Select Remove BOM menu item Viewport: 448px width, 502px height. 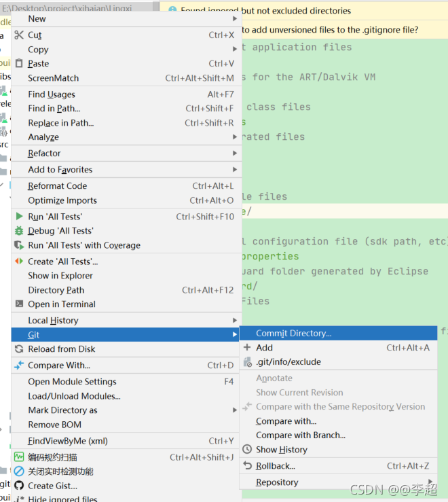pyautogui.click(x=126, y=425)
